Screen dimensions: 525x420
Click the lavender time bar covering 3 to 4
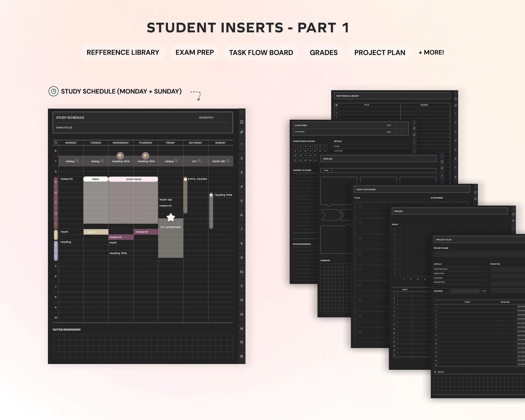(56, 251)
